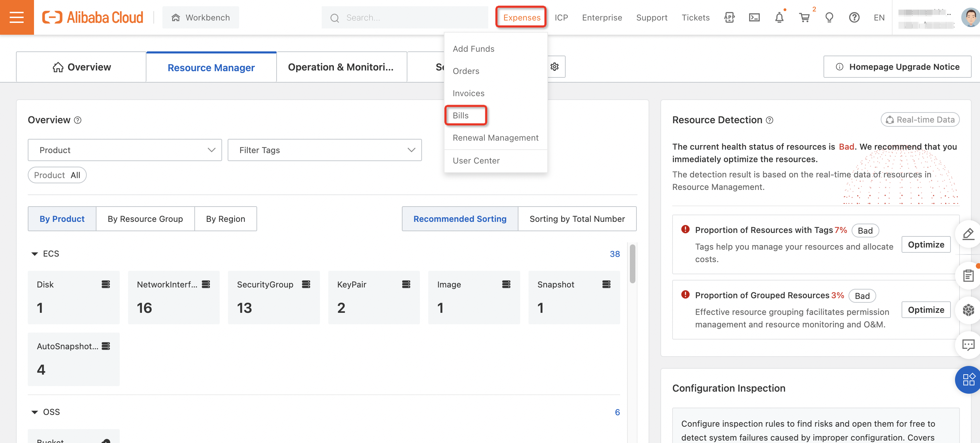Click the floating cube icon
This screenshot has width=980, height=443.
coord(968,310)
